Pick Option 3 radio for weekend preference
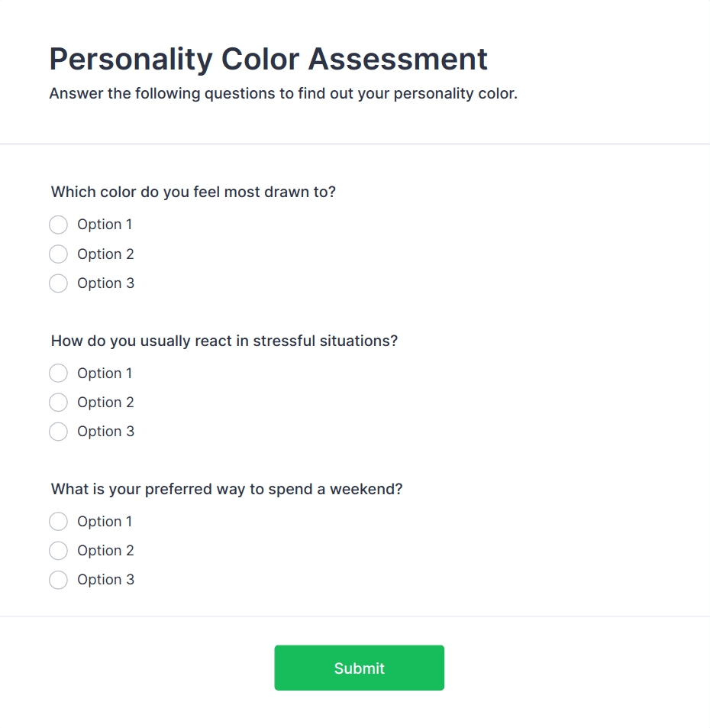Image resolution: width=710 pixels, height=728 pixels. (58, 580)
